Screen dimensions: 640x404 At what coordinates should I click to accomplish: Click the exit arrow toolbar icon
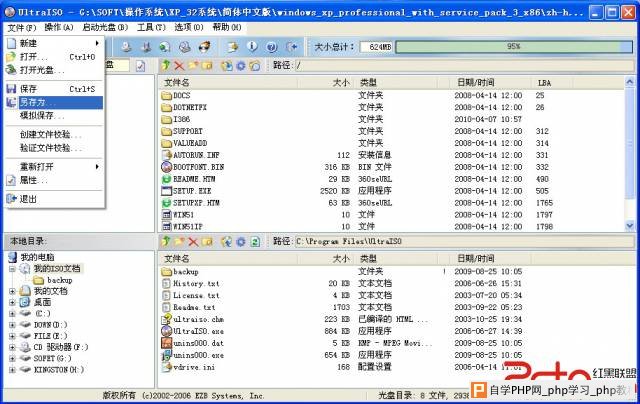click(291, 47)
